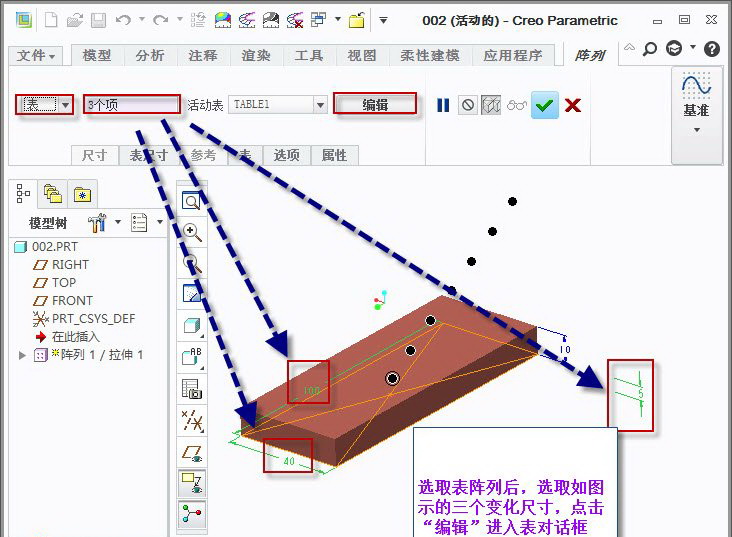This screenshot has height=537, width=732.
Task: Click the Refit view icon
Action: 191,201
